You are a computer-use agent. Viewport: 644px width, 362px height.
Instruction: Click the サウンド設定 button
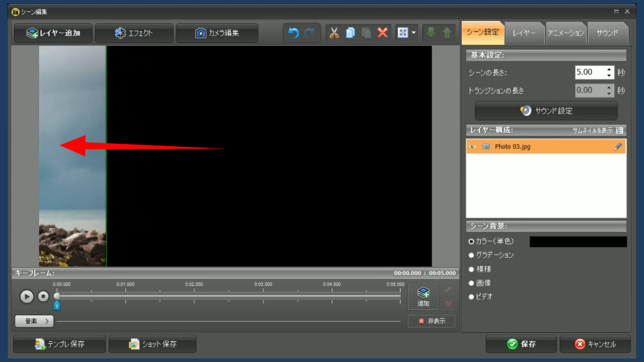[x=546, y=111]
